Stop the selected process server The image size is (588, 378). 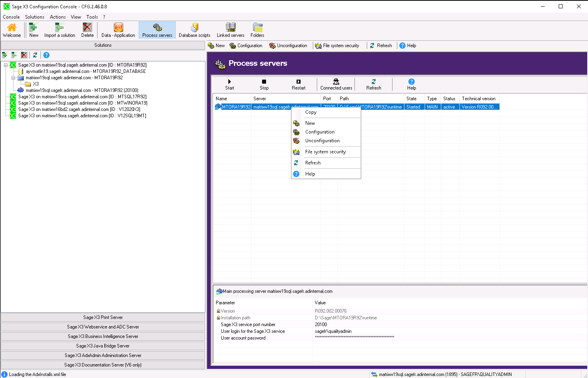tap(264, 84)
